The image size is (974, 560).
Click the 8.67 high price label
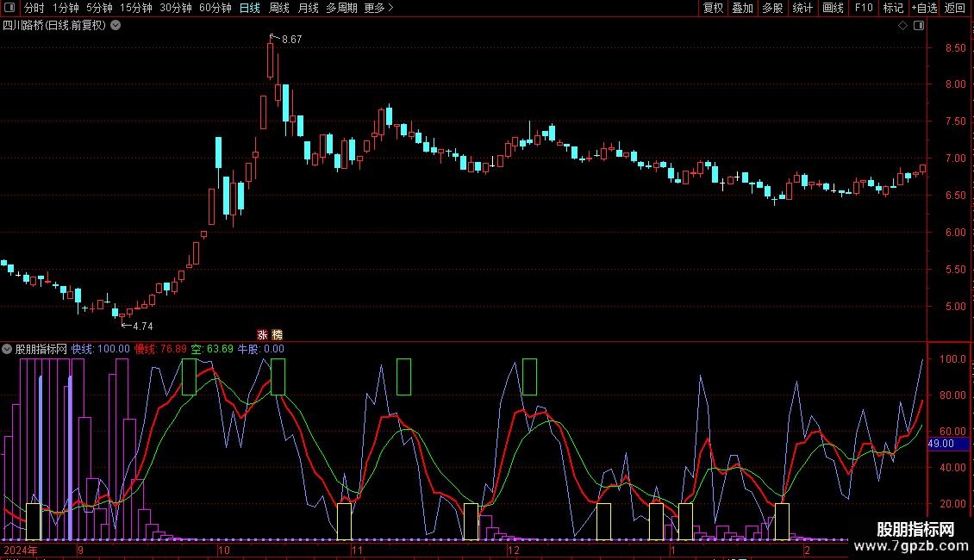[291, 40]
